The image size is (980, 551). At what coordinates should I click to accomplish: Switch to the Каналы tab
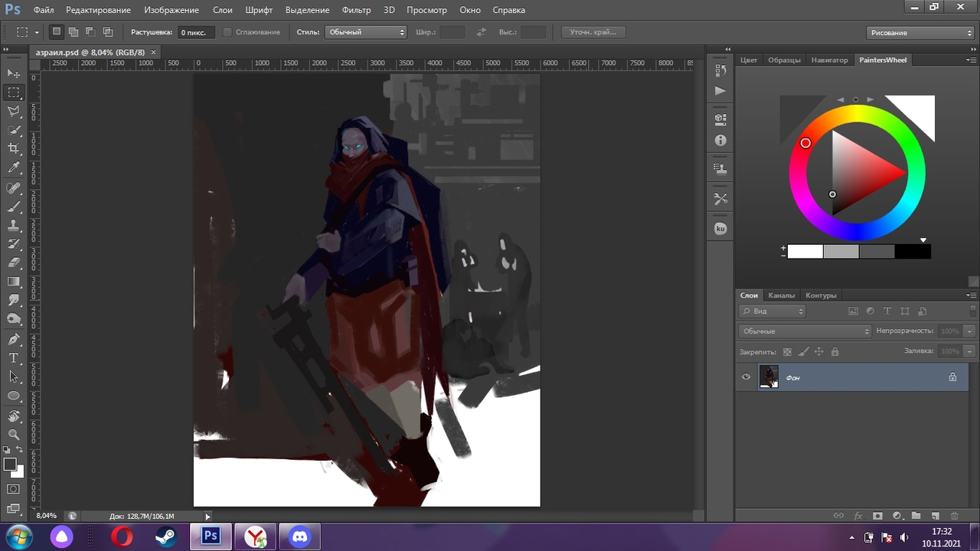click(x=782, y=295)
